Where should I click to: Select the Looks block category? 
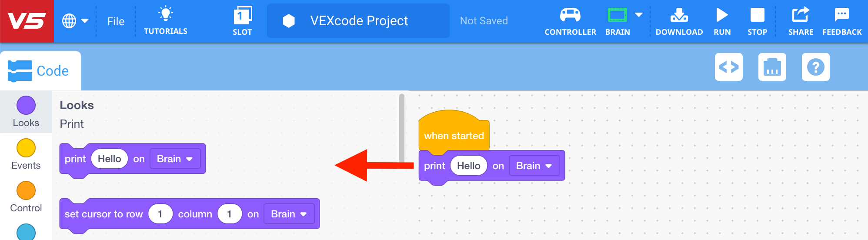click(26, 112)
